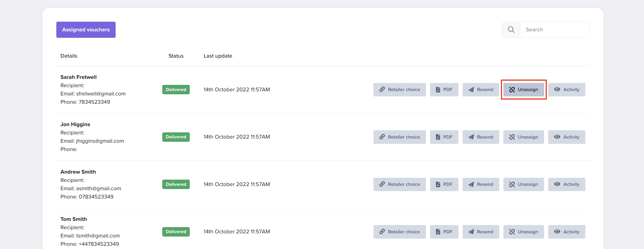The height and width of the screenshot is (249, 644).
Task: View Activity for Sarah Fretwell
Action: click(566, 89)
